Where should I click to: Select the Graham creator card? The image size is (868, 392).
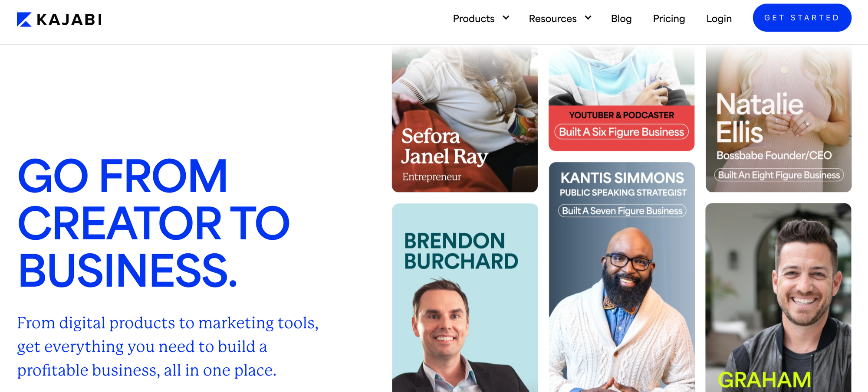tap(779, 298)
